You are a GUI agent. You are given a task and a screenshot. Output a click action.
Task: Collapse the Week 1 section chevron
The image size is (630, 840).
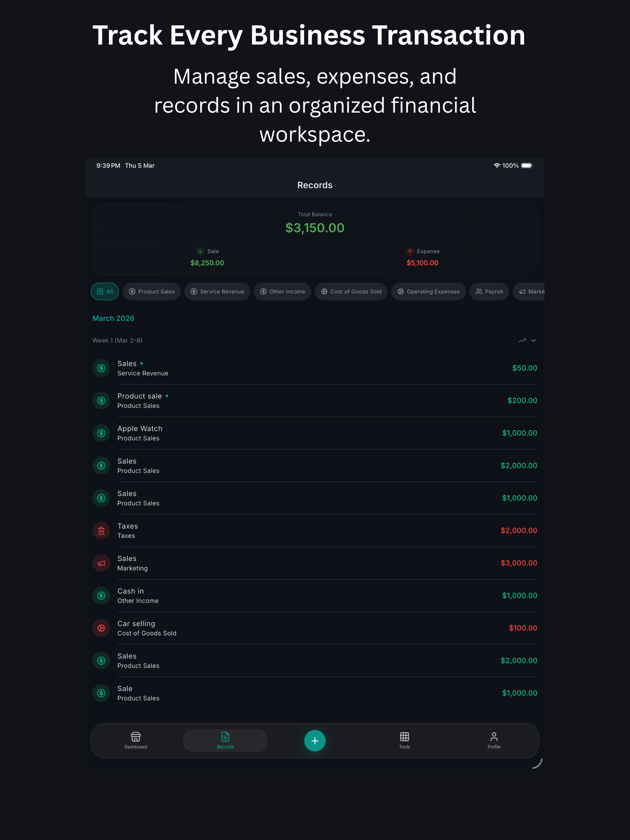pos(534,340)
